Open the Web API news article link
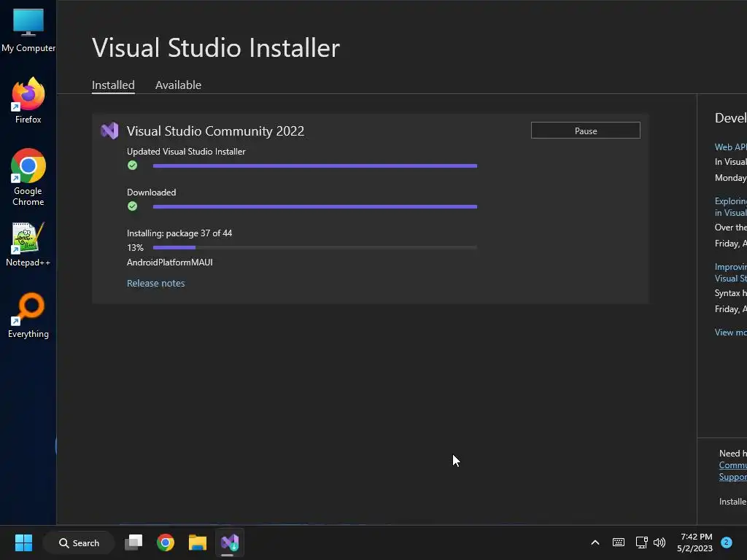Screen dimensions: 747x560 pyautogui.click(x=730, y=147)
